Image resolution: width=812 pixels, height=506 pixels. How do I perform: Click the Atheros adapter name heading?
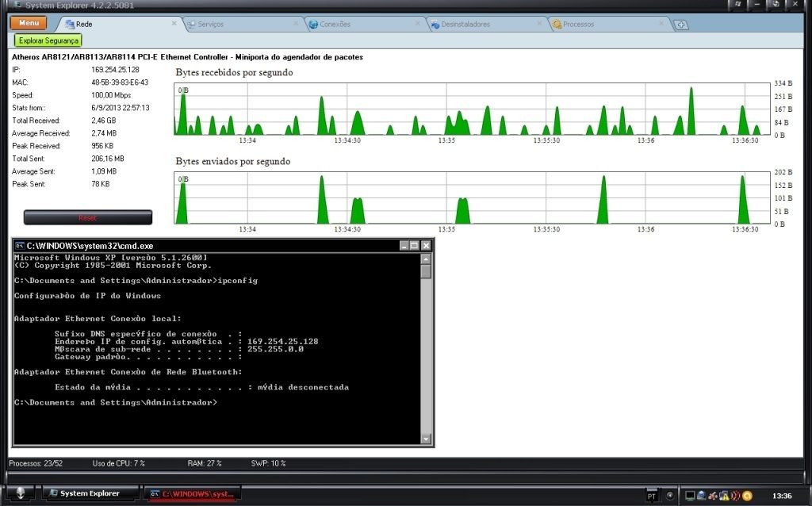pyautogui.click(x=187, y=57)
